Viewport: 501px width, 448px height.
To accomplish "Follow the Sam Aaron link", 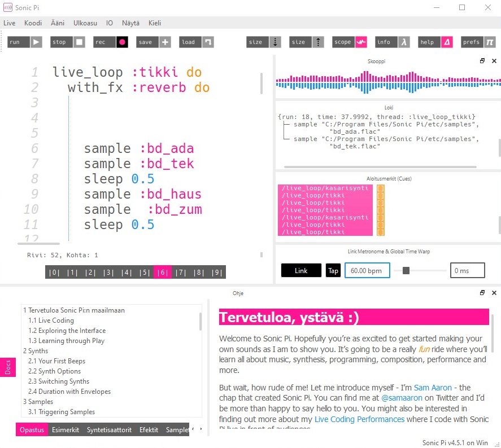I will [433, 388].
